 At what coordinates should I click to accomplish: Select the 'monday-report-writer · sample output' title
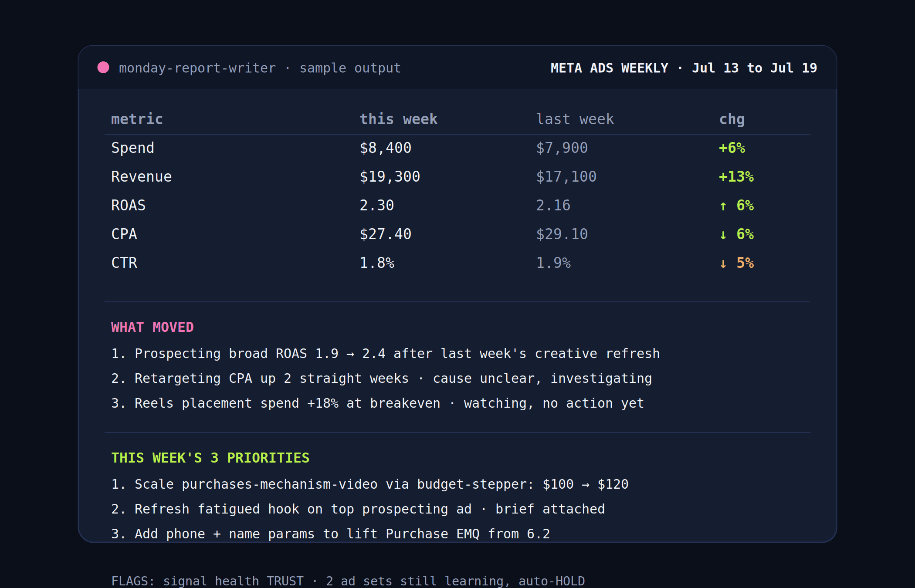click(x=260, y=68)
